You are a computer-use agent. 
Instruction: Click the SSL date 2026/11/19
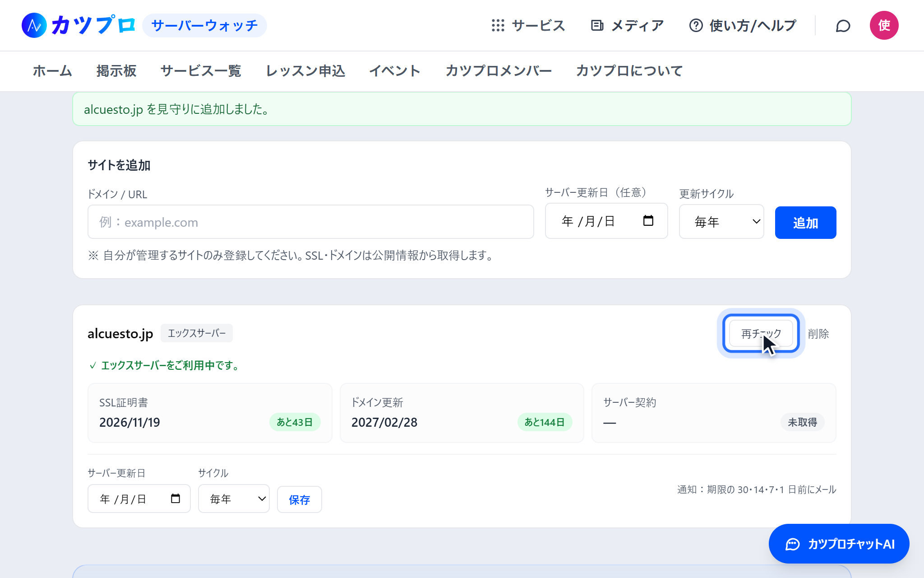click(x=129, y=422)
